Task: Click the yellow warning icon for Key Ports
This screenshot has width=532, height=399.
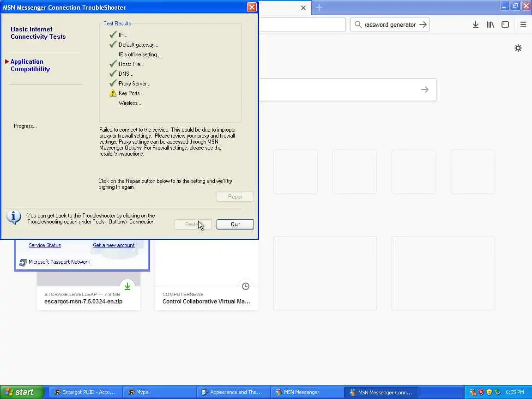Action: tap(113, 93)
